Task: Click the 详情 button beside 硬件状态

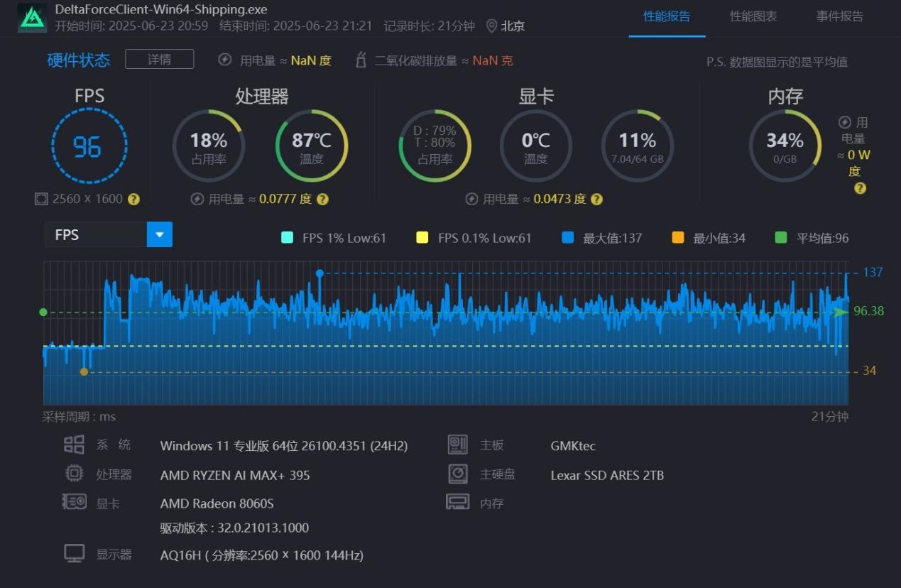Action: click(159, 60)
